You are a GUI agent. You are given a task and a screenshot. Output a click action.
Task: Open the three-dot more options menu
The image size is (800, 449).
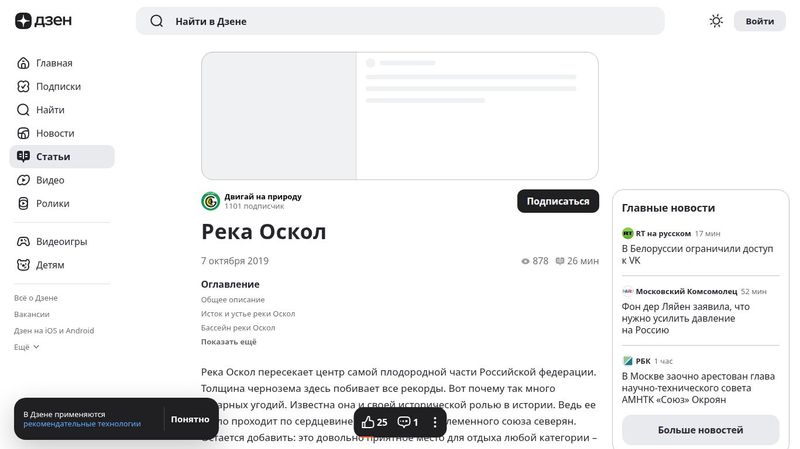[x=435, y=422]
